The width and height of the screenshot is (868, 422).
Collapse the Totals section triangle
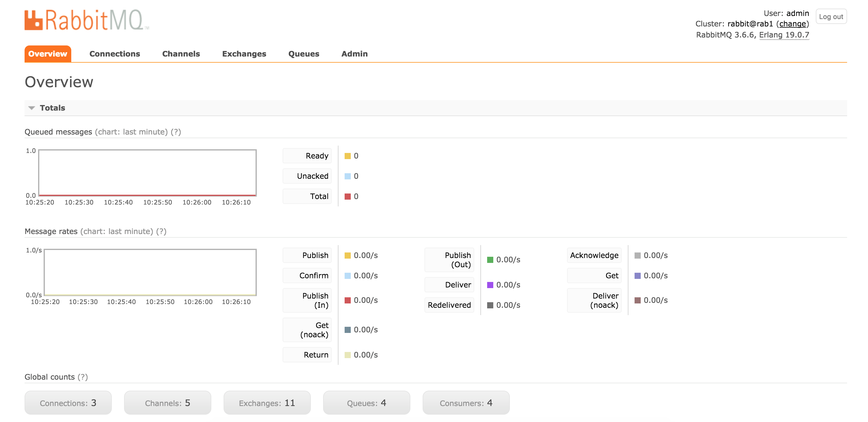pyautogui.click(x=32, y=108)
